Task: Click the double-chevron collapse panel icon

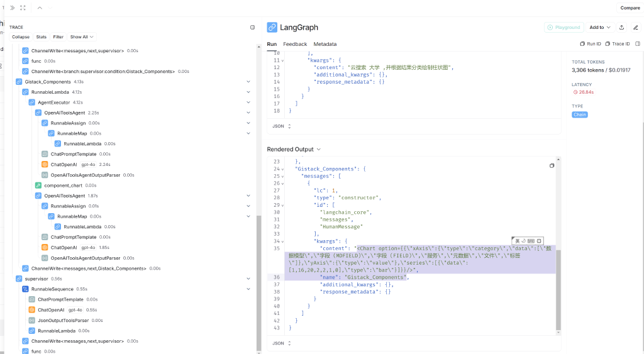Action: 12,8
